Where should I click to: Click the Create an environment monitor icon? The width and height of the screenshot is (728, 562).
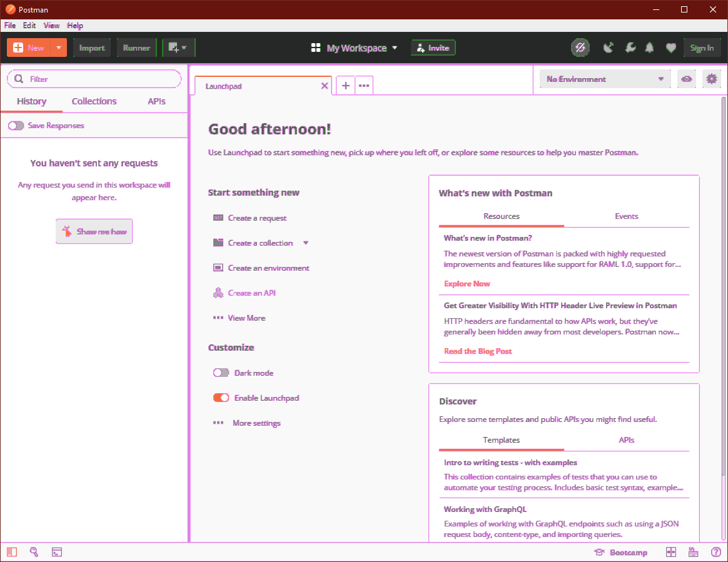(218, 268)
